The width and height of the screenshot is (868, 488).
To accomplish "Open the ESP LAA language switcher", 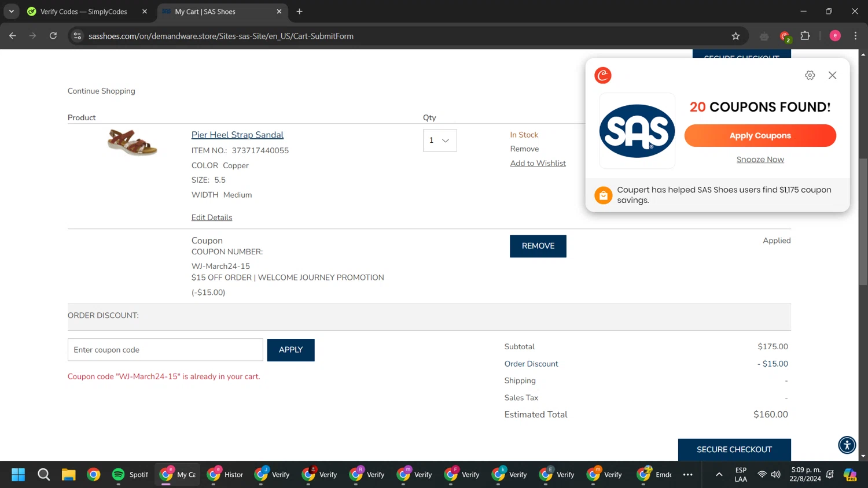I will point(741,475).
